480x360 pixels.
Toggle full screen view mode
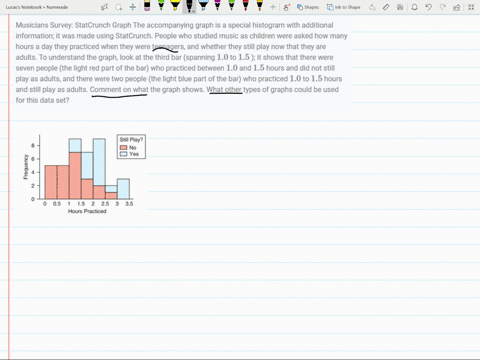(x=471, y=7)
